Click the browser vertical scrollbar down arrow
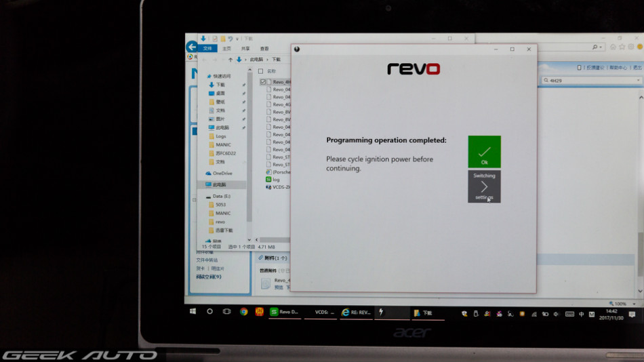This screenshot has height=362, width=644. 641,291
